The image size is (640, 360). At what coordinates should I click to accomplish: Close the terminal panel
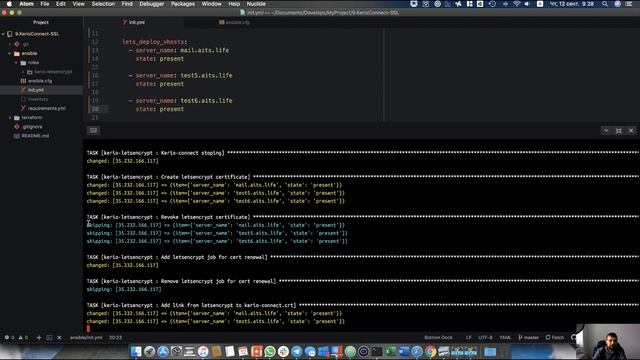pos(631,131)
